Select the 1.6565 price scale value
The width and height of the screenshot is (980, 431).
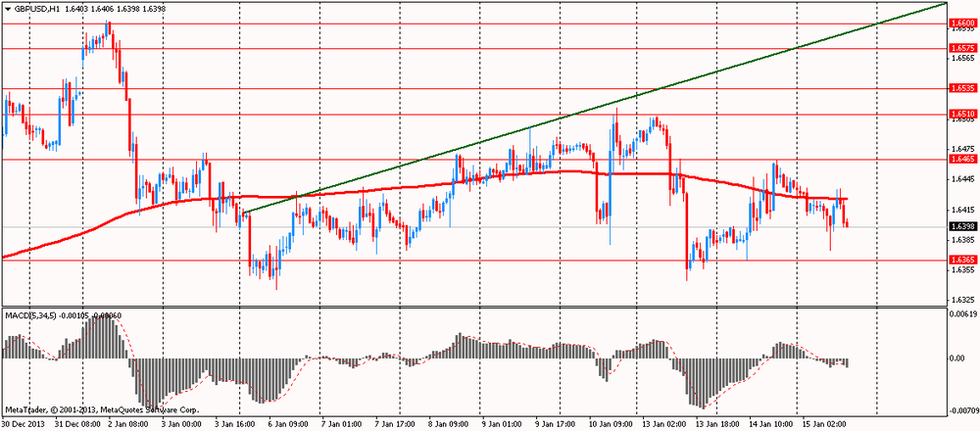[x=962, y=58]
